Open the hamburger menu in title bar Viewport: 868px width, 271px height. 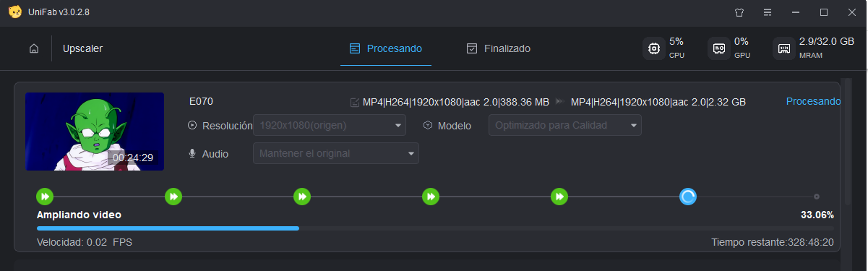click(768, 12)
